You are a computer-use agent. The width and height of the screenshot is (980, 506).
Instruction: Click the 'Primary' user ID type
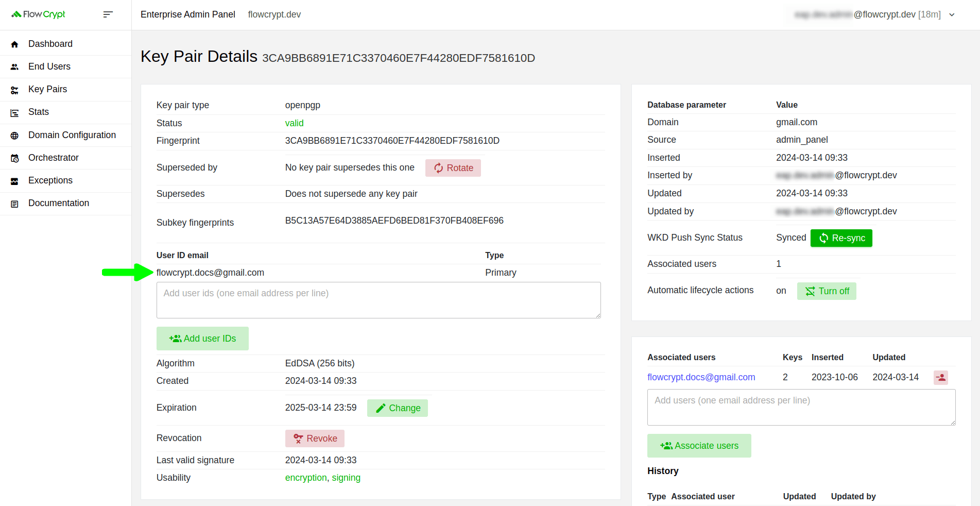pos(501,273)
